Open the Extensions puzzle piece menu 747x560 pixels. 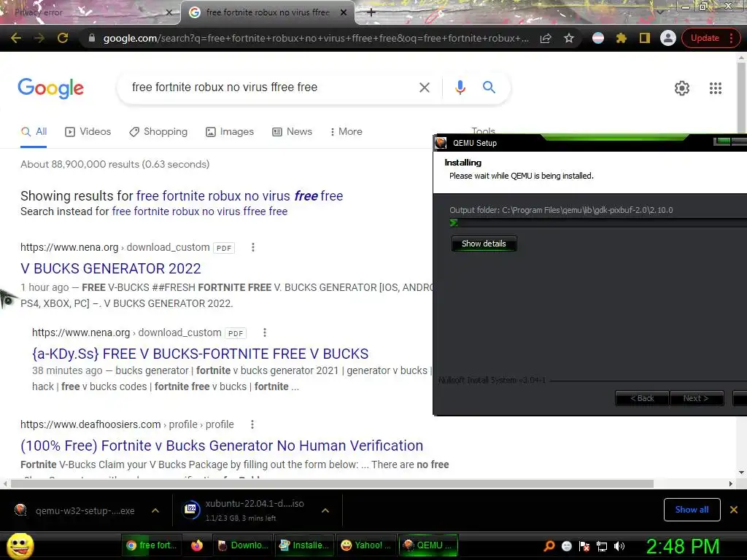[622, 38]
